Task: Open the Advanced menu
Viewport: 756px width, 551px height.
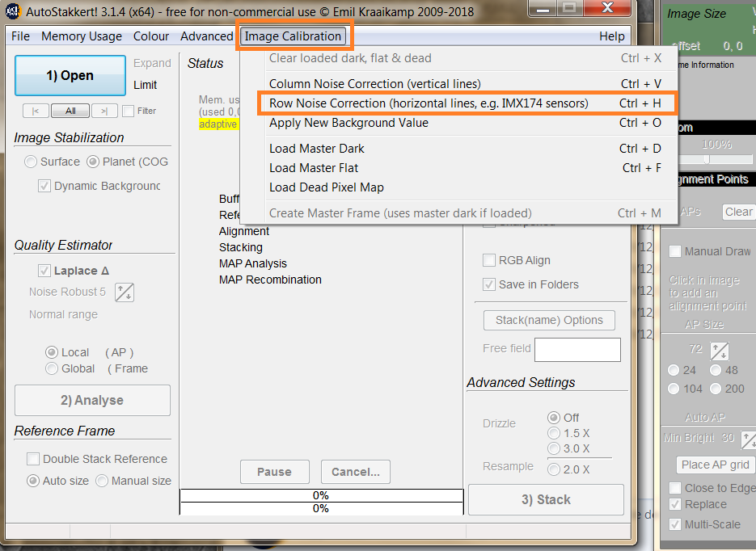Action: [x=206, y=36]
